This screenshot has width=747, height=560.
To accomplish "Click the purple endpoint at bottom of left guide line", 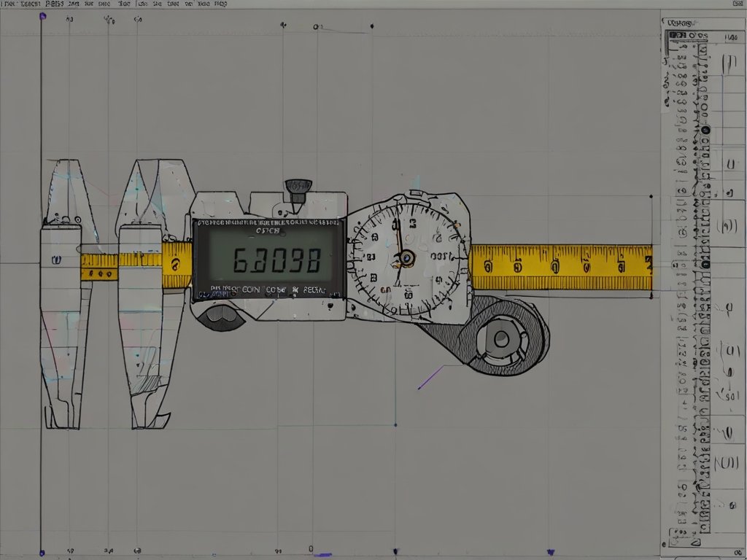I will tap(42, 553).
